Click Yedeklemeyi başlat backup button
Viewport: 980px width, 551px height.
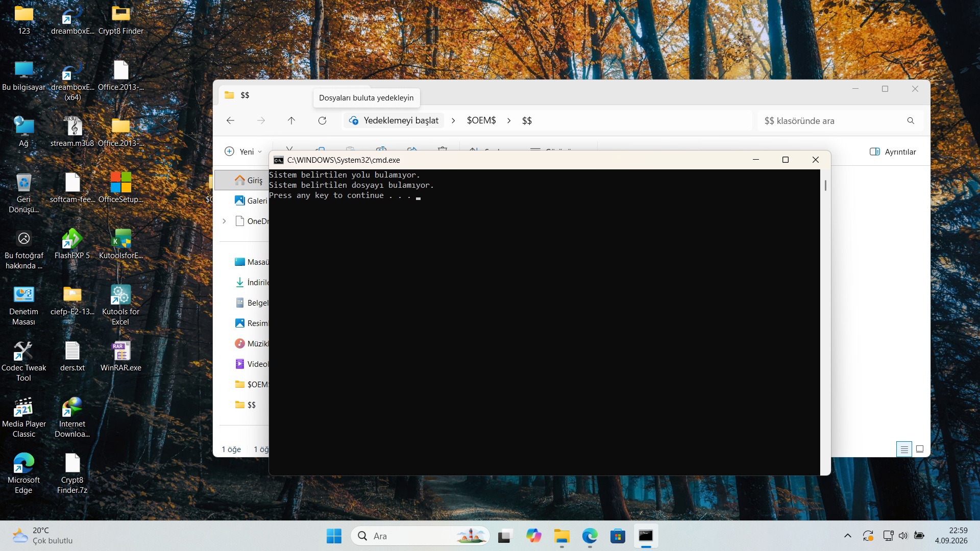(x=394, y=120)
